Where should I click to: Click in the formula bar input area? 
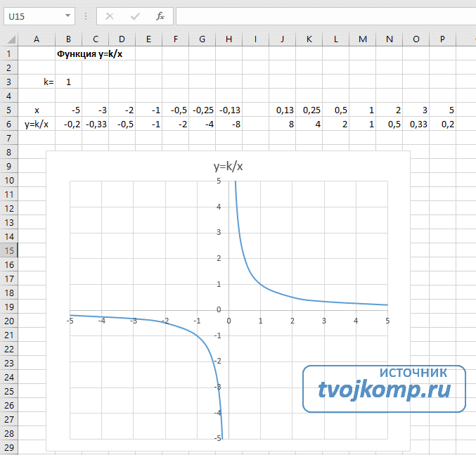tap(323, 15)
